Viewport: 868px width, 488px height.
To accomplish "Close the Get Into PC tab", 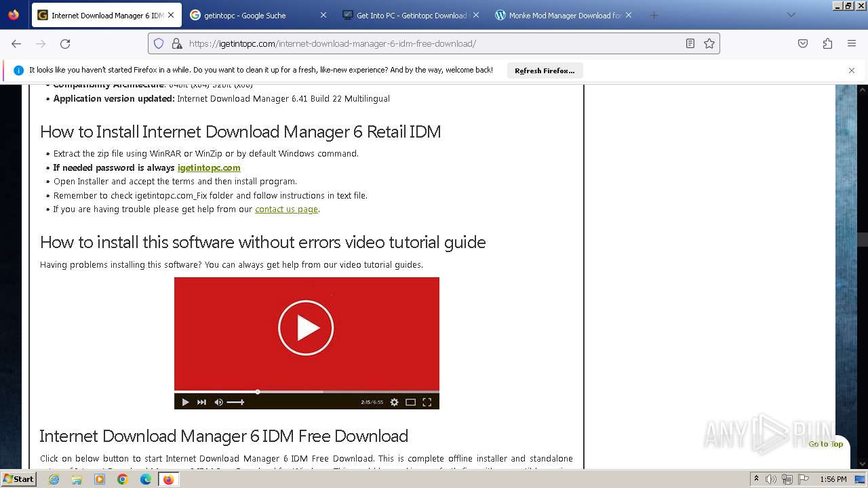I will click(x=476, y=15).
